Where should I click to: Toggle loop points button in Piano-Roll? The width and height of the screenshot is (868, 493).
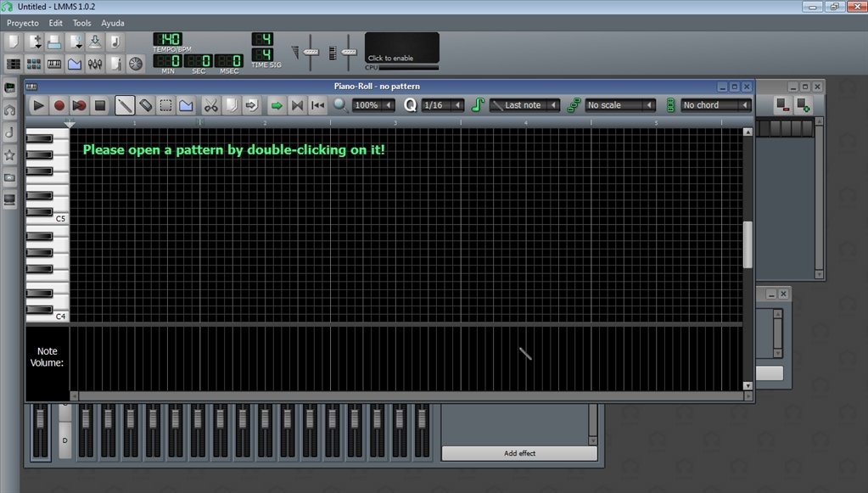click(297, 105)
